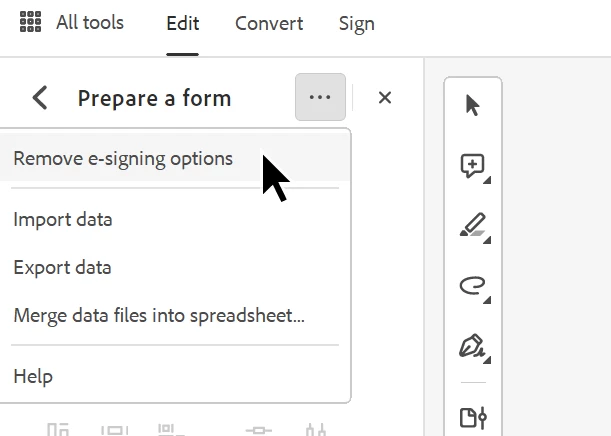The image size is (611, 436).
Task: Open the Edit tab
Action: point(183,23)
